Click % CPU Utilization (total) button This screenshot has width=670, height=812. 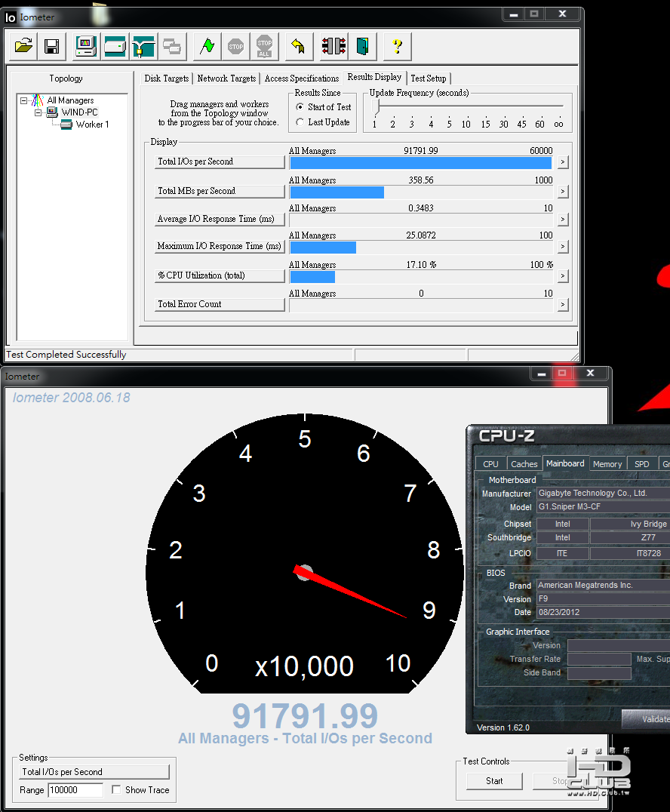click(220, 275)
